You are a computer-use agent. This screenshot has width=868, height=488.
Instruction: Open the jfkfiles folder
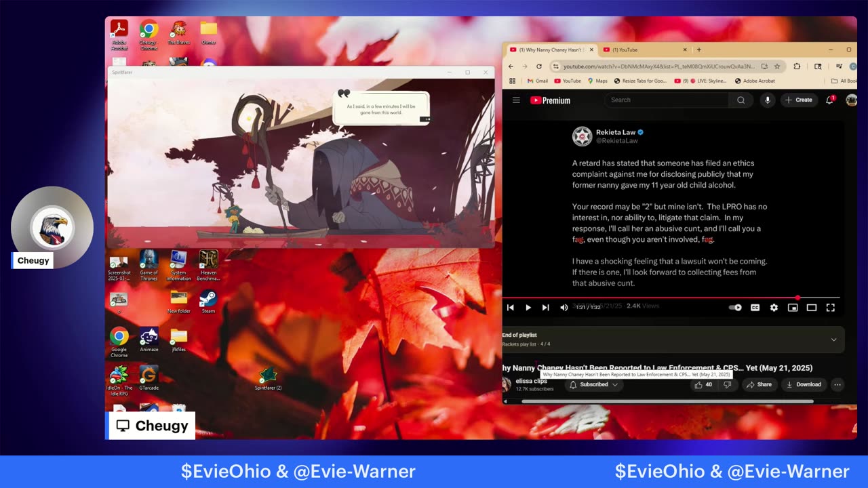click(178, 340)
